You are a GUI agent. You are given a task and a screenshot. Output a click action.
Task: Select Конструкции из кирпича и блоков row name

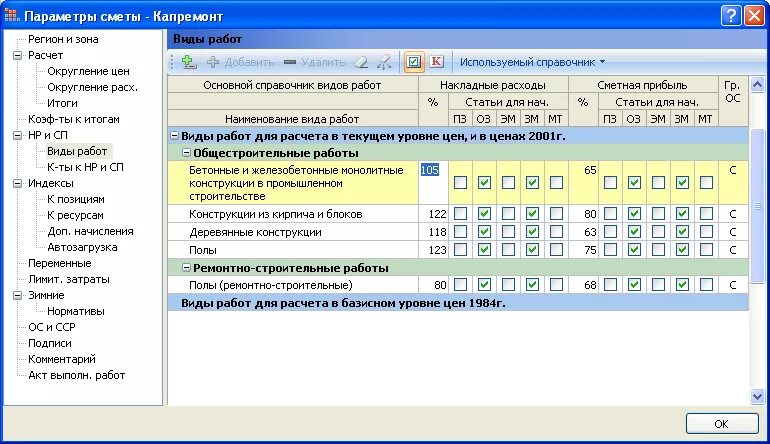pos(275,214)
